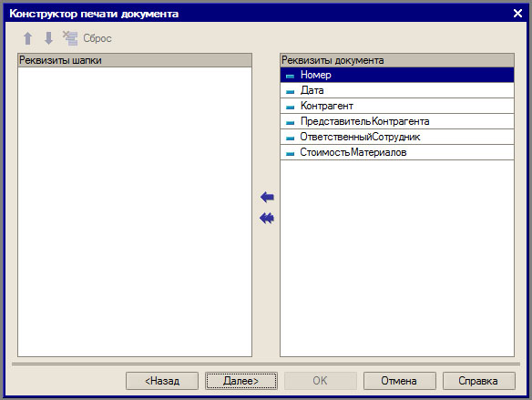Click the OK button
532x400 pixels.
[x=321, y=381]
